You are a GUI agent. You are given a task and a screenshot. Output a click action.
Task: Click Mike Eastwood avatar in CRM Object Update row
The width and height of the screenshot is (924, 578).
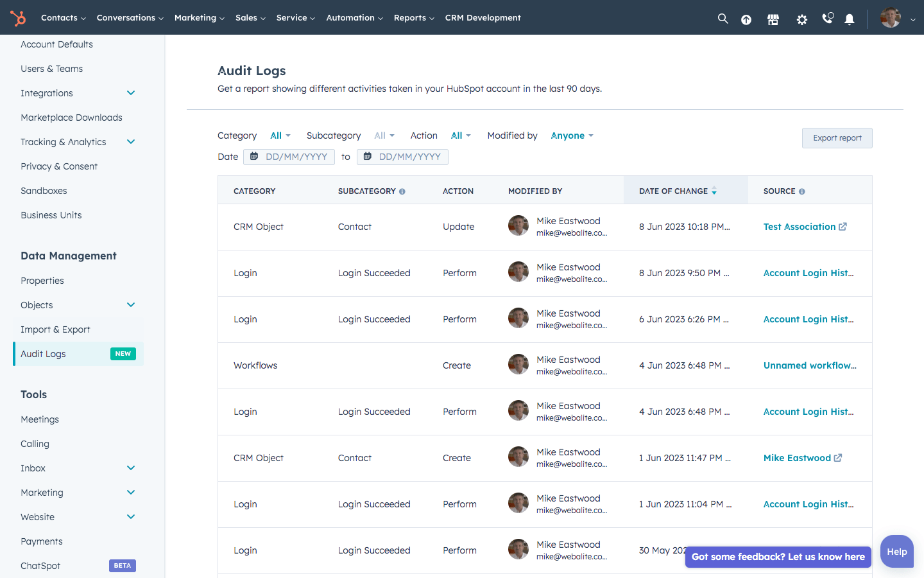[x=518, y=225]
